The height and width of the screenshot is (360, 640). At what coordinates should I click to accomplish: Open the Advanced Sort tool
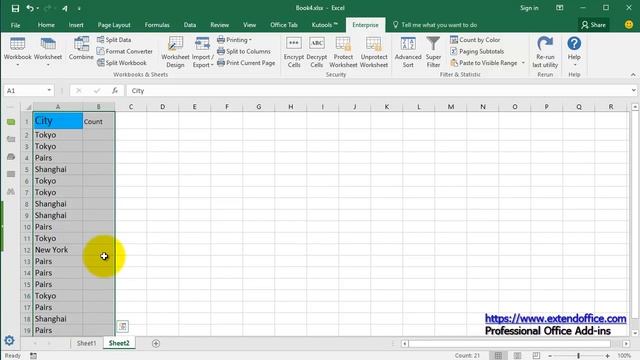pyautogui.click(x=408, y=52)
